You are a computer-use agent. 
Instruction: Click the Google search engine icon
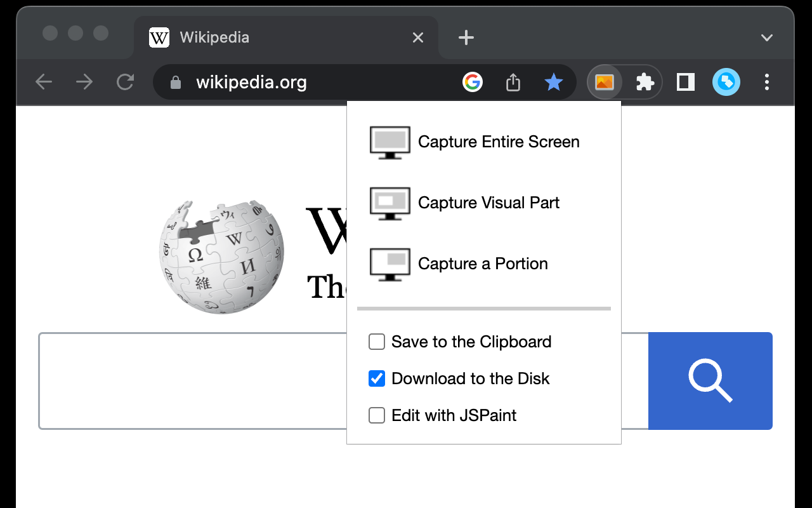pyautogui.click(x=473, y=82)
